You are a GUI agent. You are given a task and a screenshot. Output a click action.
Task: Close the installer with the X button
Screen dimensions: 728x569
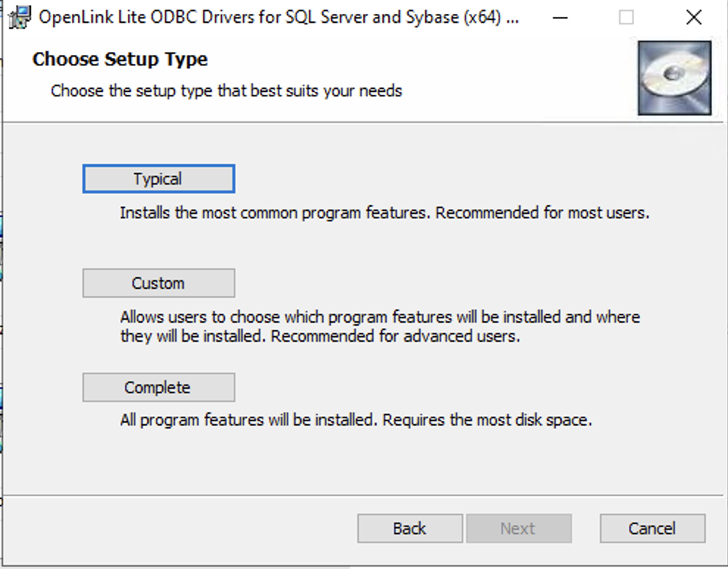(693, 16)
